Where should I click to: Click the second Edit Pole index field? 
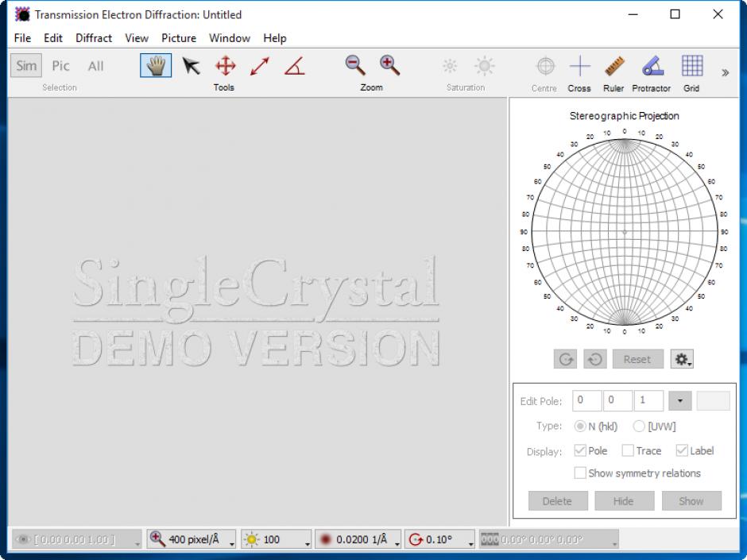[618, 400]
